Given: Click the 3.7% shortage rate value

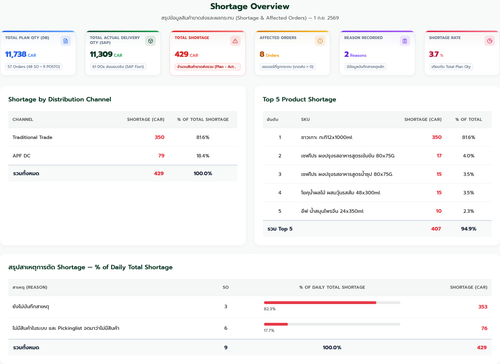Looking at the screenshot, I should pyautogui.click(x=436, y=54).
